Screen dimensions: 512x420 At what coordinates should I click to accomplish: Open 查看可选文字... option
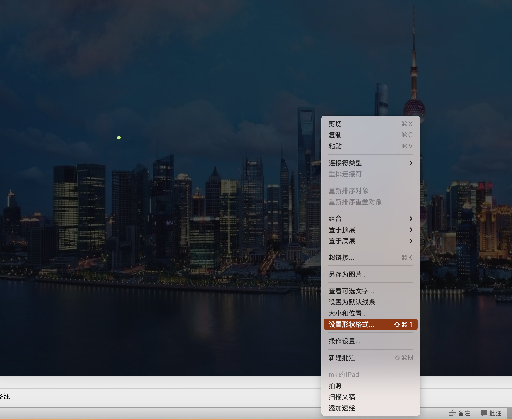[351, 291]
